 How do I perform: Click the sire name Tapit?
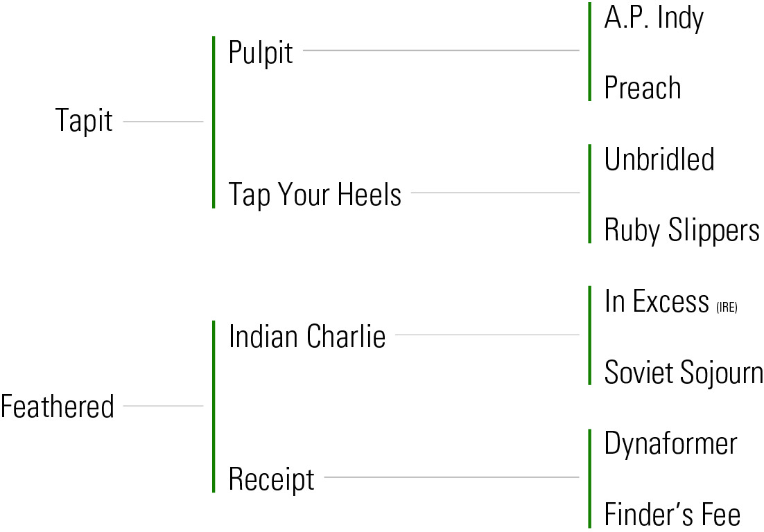[84, 122]
